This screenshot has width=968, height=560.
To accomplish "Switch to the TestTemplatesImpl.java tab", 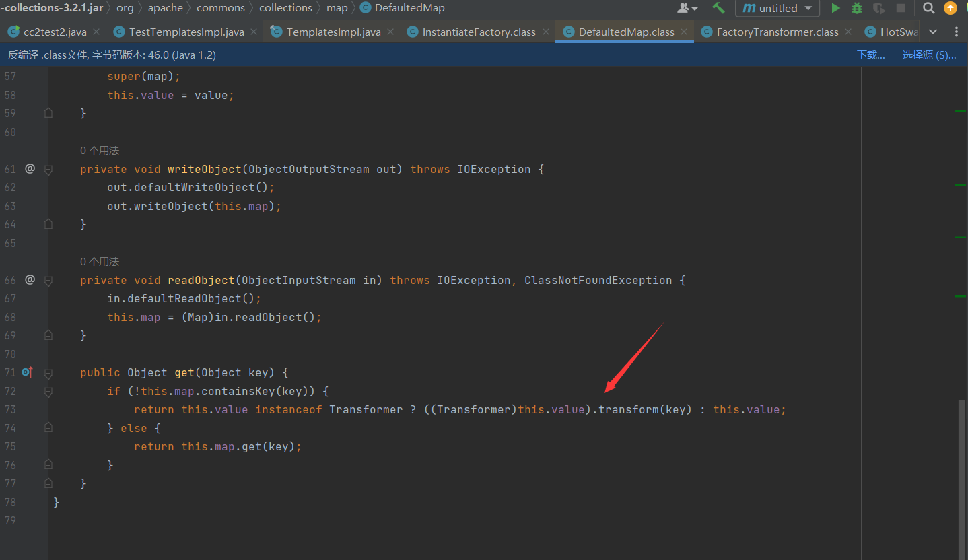I will click(x=186, y=32).
